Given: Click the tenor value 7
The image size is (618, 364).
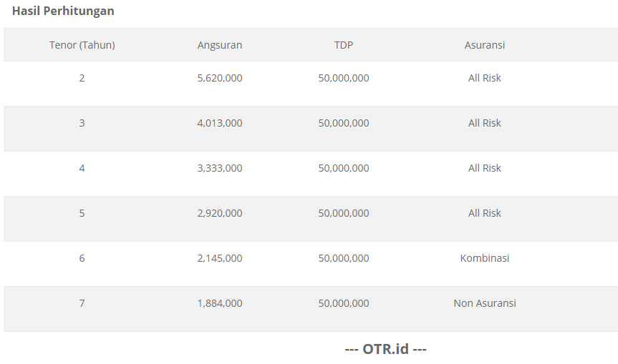Looking at the screenshot, I should 82,303.
